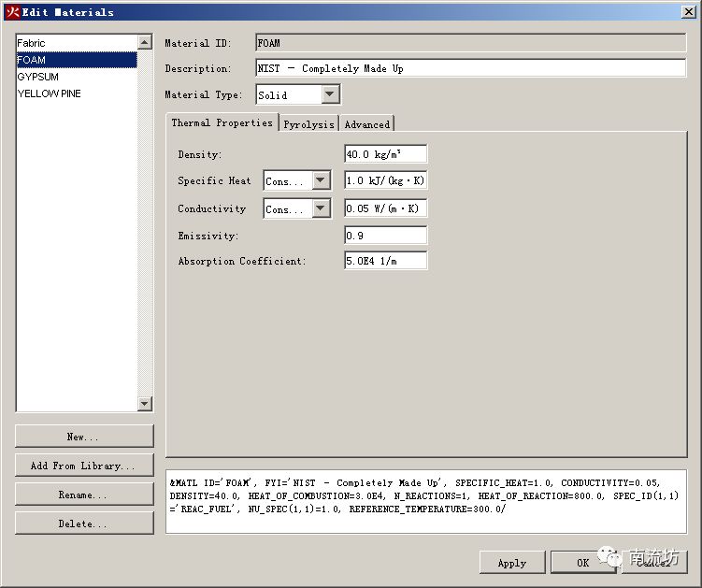
Task: Select the Thermal Properties tab
Action: coord(222,123)
